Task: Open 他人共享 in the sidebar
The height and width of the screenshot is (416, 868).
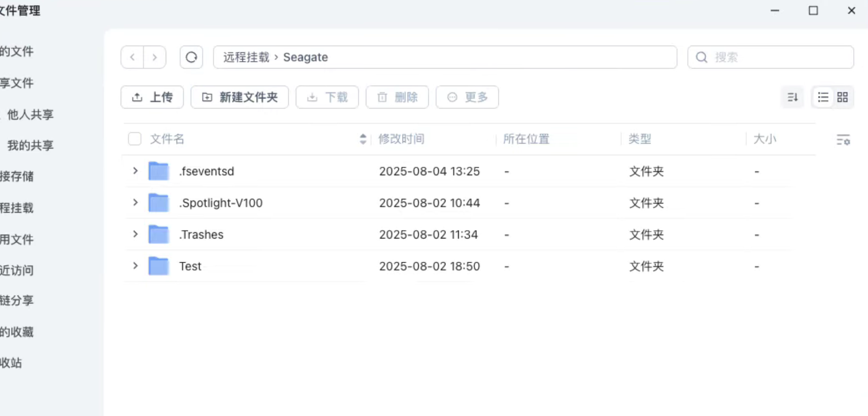Action: pyautogui.click(x=30, y=115)
